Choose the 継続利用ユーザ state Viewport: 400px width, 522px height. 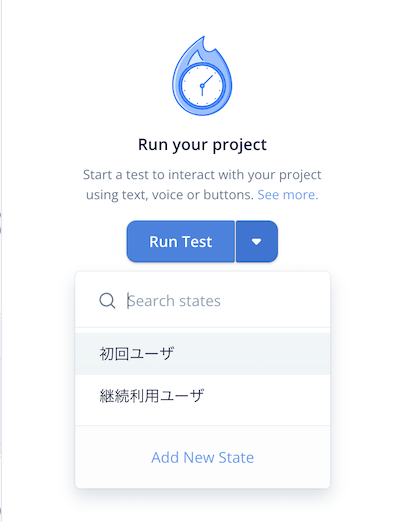(203, 396)
